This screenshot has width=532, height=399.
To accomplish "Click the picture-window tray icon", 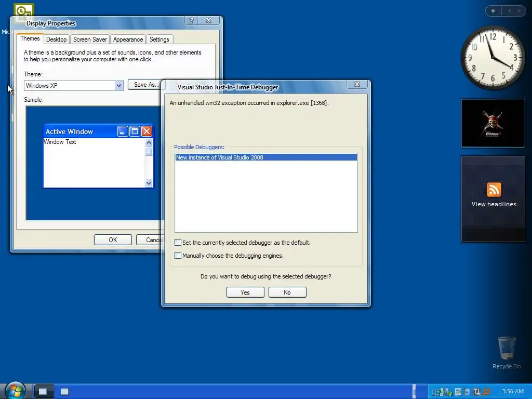I will pyautogui.click(x=458, y=392).
